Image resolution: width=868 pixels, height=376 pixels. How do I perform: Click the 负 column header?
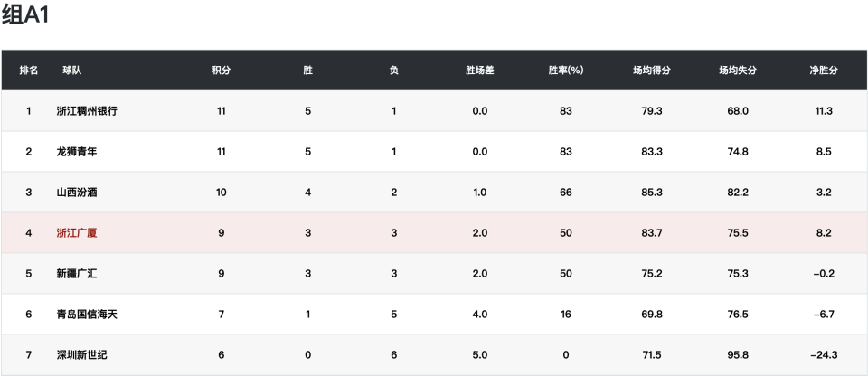tap(394, 70)
